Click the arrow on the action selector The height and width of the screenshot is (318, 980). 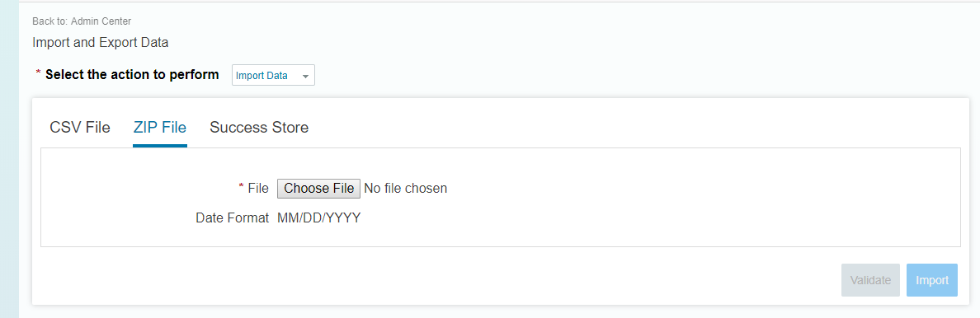(305, 77)
